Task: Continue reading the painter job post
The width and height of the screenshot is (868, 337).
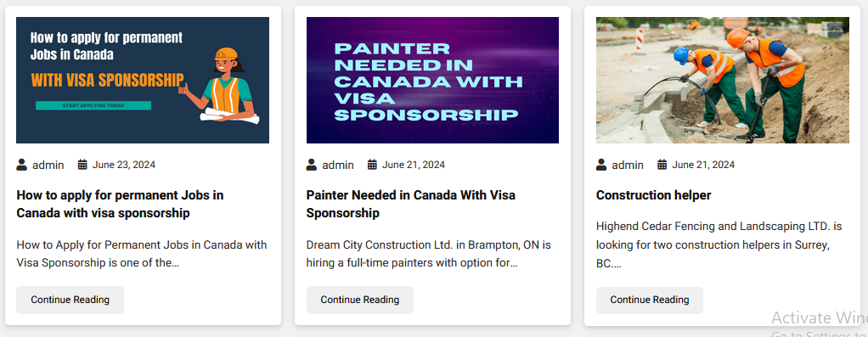Action: pos(360,300)
